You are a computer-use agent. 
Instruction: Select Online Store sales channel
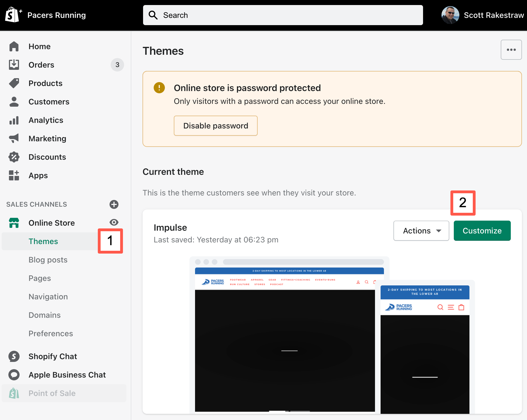(x=52, y=223)
